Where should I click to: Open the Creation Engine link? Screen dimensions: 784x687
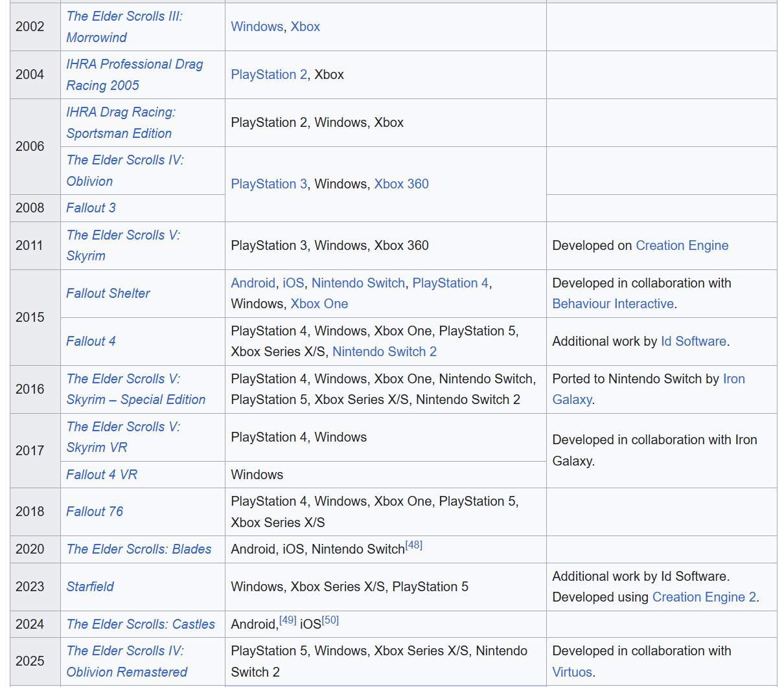pos(682,245)
